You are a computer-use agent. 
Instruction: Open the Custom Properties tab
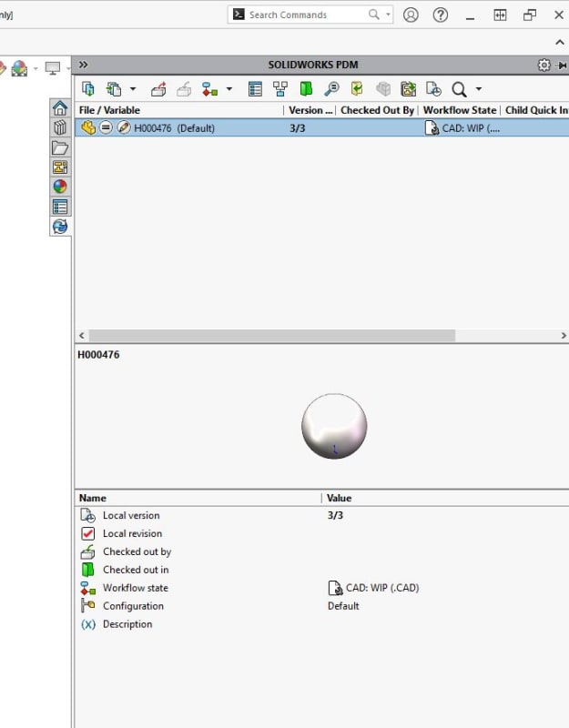coord(60,207)
